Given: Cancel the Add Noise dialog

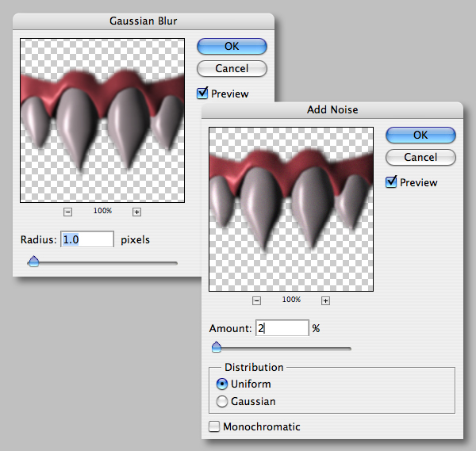Looking at the screenshot, I should [420, 157].
